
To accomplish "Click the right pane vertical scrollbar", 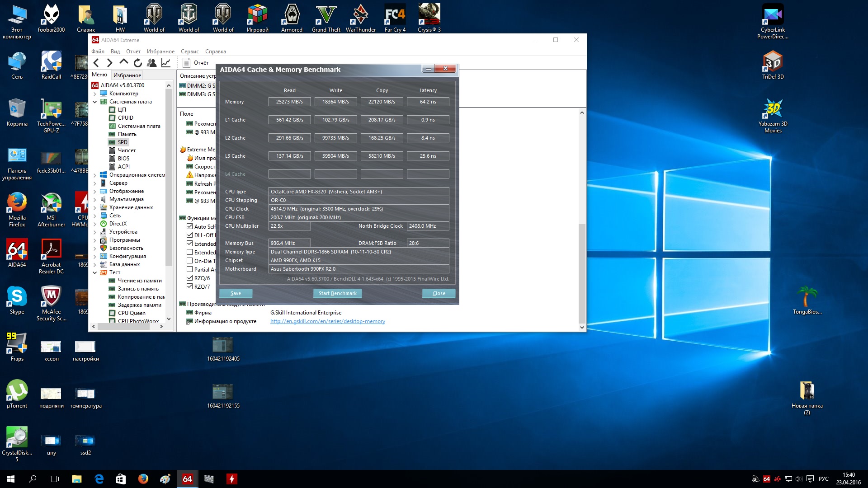I will coord(582,271).
